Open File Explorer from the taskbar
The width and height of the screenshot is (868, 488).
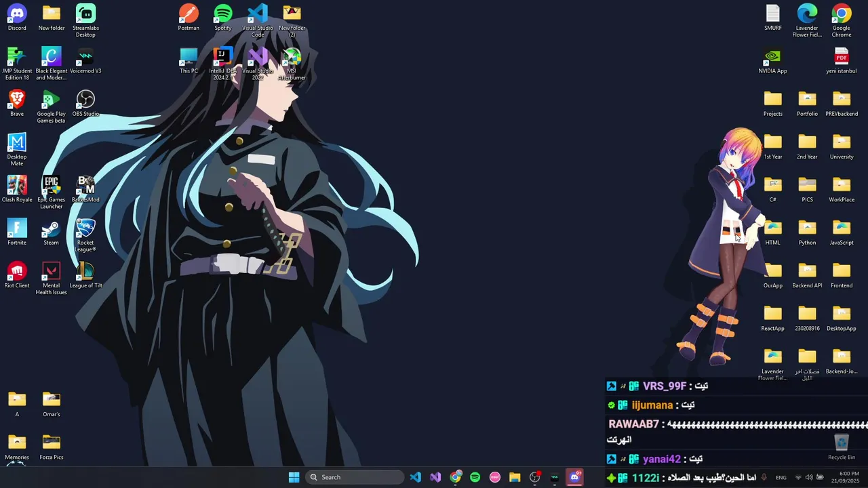click(x=515, y=477)
